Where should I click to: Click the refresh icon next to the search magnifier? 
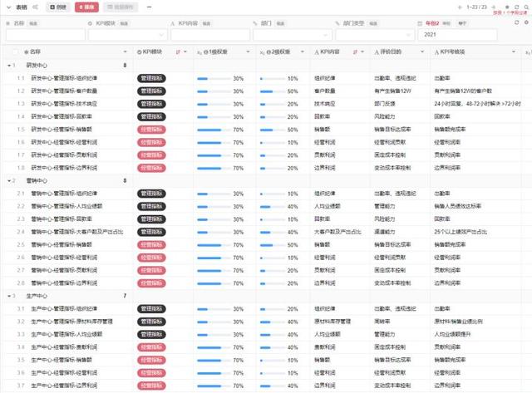[x=517, y=7]
